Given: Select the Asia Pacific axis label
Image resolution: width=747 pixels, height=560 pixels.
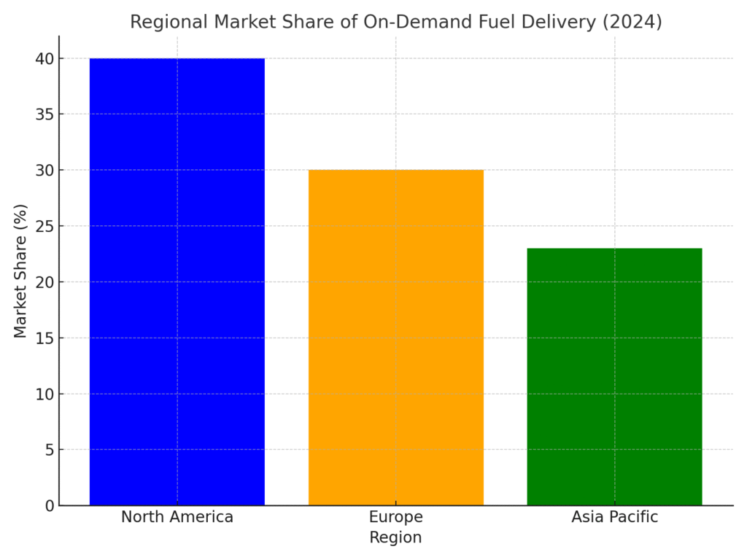Looking at the screenshot, I should (614, 517).
